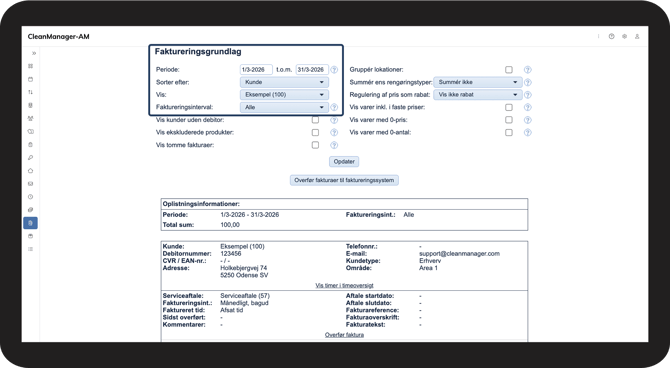
Task: Click the clock icon in the sidebar
Action: (x=30, y=197)
